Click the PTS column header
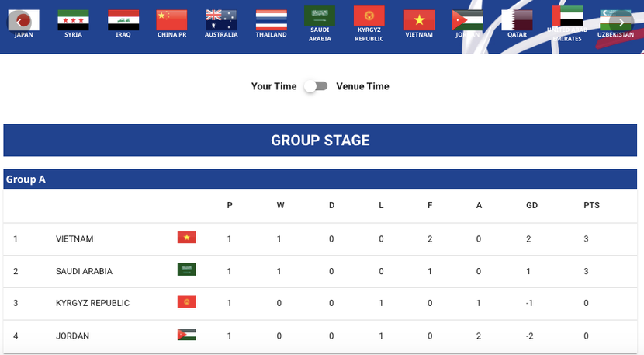 pos(591,206)
